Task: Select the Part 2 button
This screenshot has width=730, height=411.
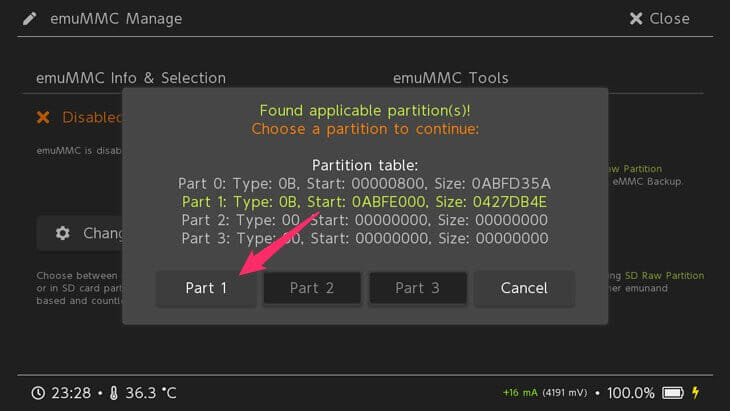Action: (x=312, y=288)
